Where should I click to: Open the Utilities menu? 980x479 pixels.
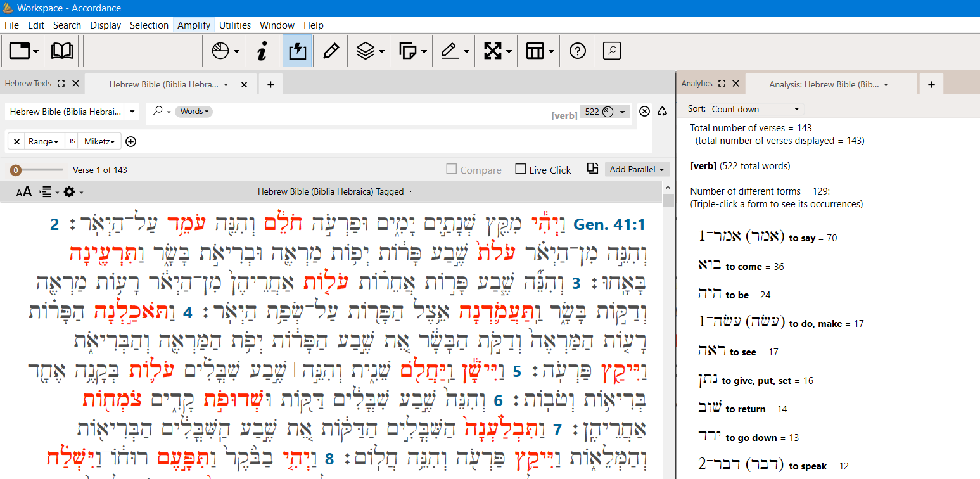pos(235,25)
